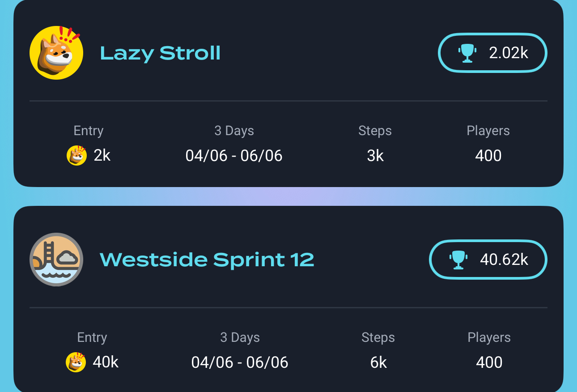Open the Lazy Stroll dog avatar icon
This screenshot has width=577, height=392.
click(56, 53)
